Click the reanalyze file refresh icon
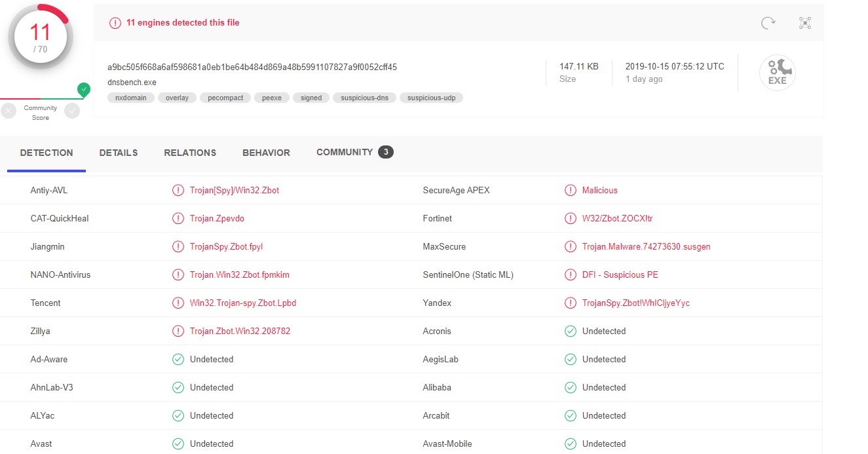 [x=768, y=23]
